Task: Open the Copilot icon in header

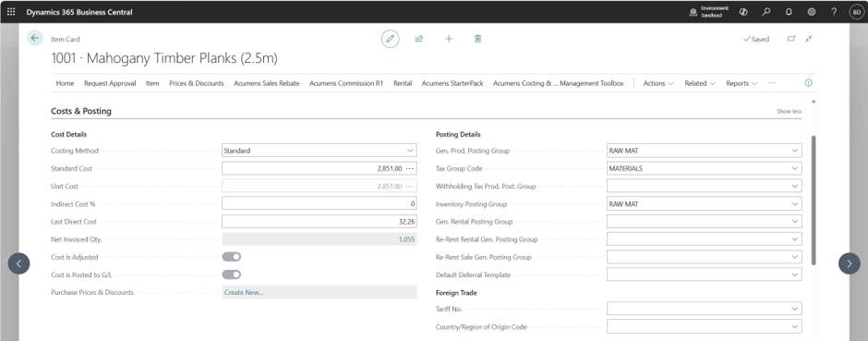Action: pos(743,12)
